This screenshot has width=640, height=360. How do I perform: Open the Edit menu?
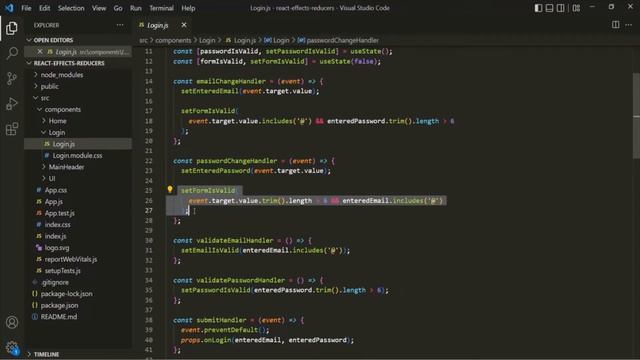(44, 8)
